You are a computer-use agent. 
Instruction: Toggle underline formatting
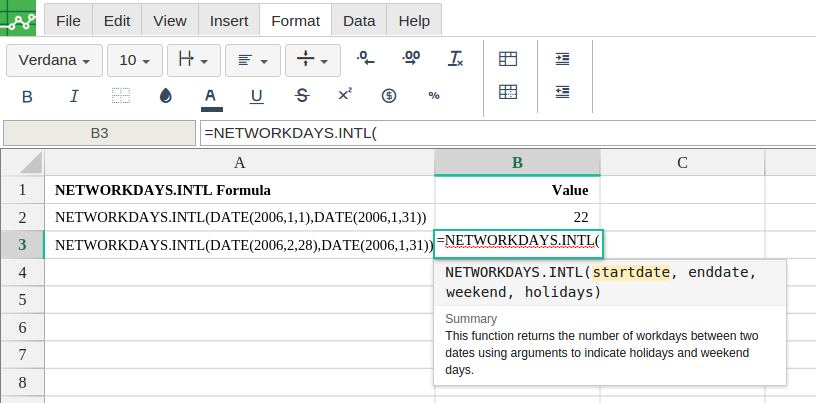coord(256,96)
